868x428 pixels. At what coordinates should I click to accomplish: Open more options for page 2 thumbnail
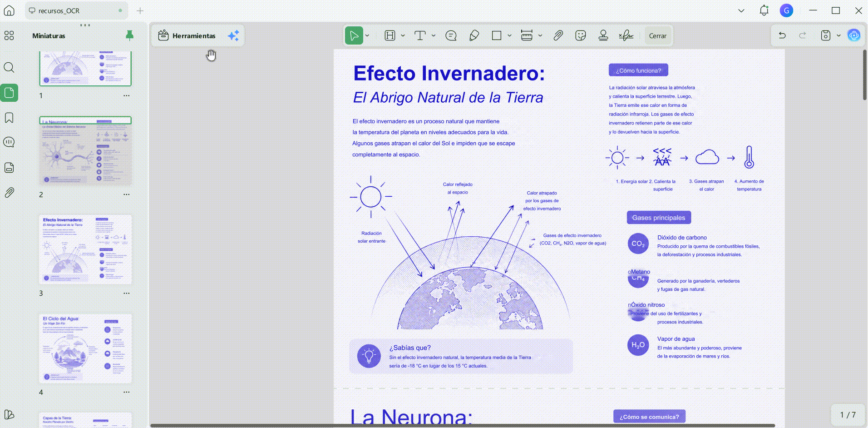pos(127,194)
